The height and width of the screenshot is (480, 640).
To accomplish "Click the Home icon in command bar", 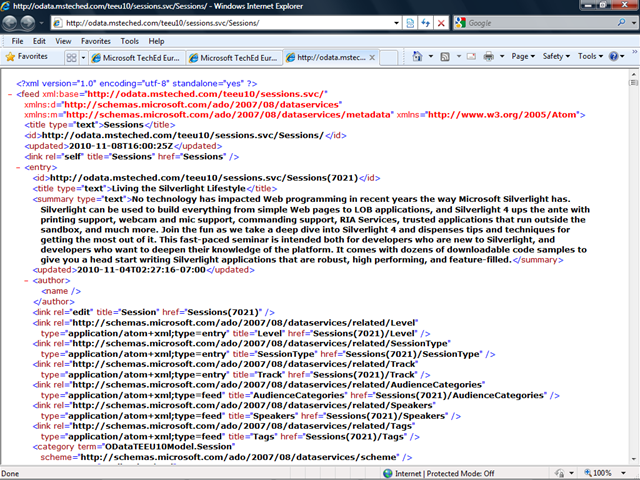I will click(x=417, y=56).
